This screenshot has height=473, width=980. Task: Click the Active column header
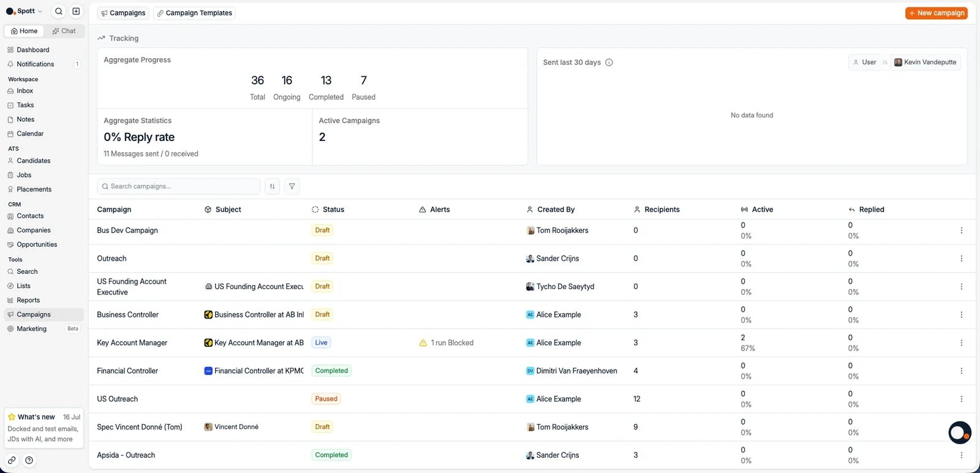coord(757,210)
